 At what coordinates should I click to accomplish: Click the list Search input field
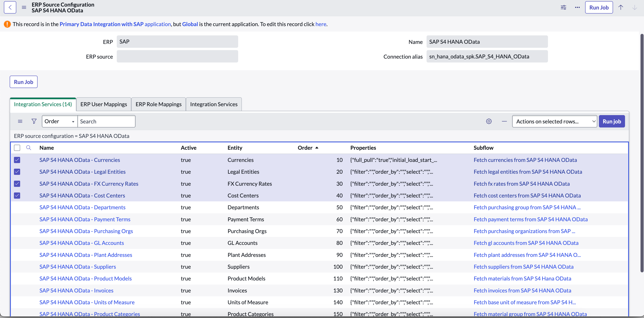point(106,121)
